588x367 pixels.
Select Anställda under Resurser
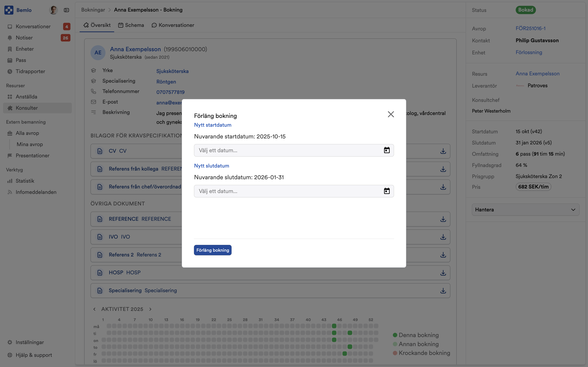coord(37,97)
